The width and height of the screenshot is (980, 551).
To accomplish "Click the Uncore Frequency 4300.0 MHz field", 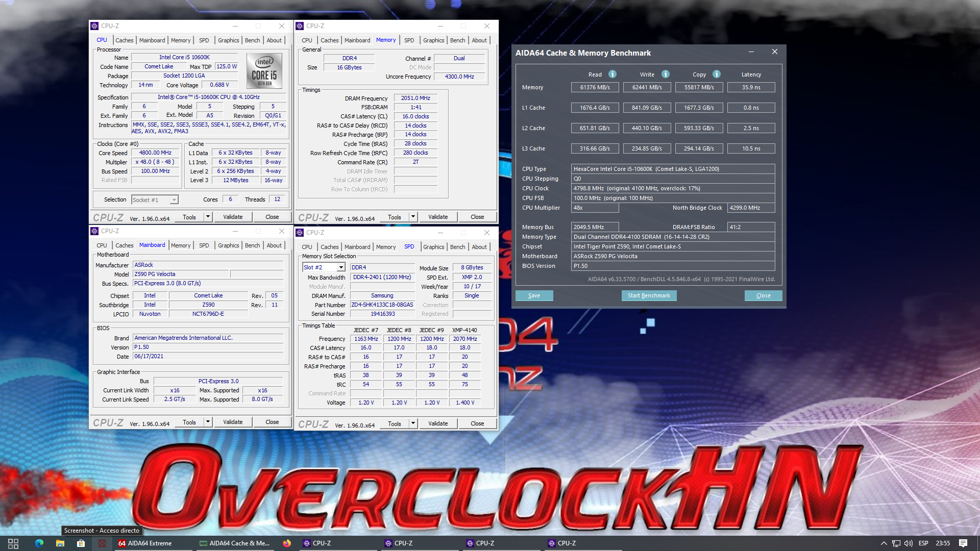I will (459, 77).
